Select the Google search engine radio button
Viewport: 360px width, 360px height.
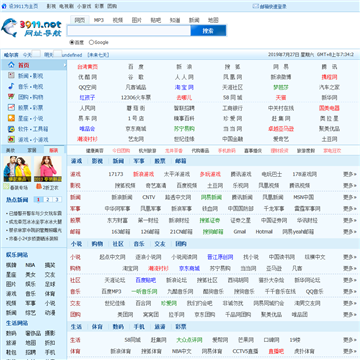[91, 42]
